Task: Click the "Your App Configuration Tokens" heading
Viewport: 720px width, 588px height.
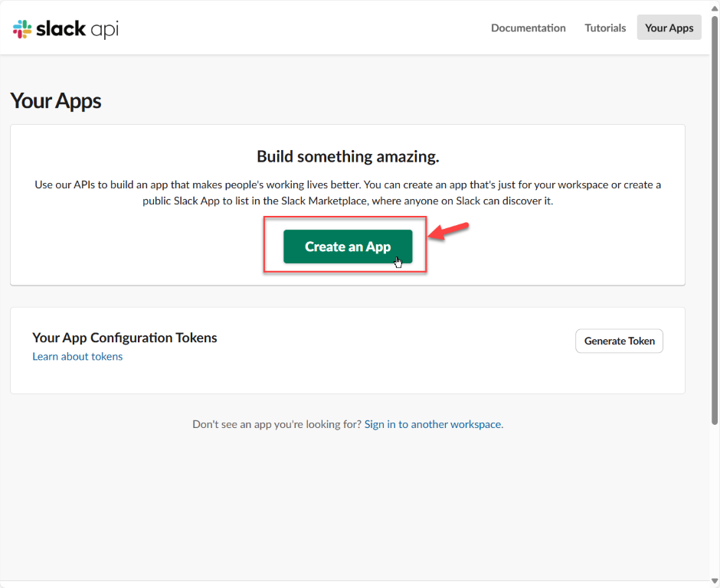Action: click(x=124, y=338)
